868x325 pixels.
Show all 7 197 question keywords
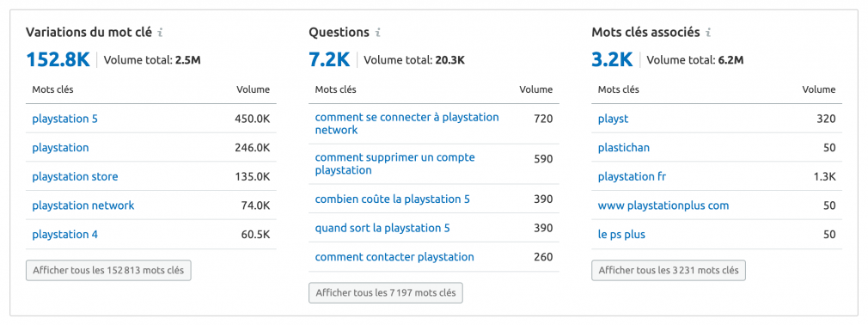tap(385, 293)
